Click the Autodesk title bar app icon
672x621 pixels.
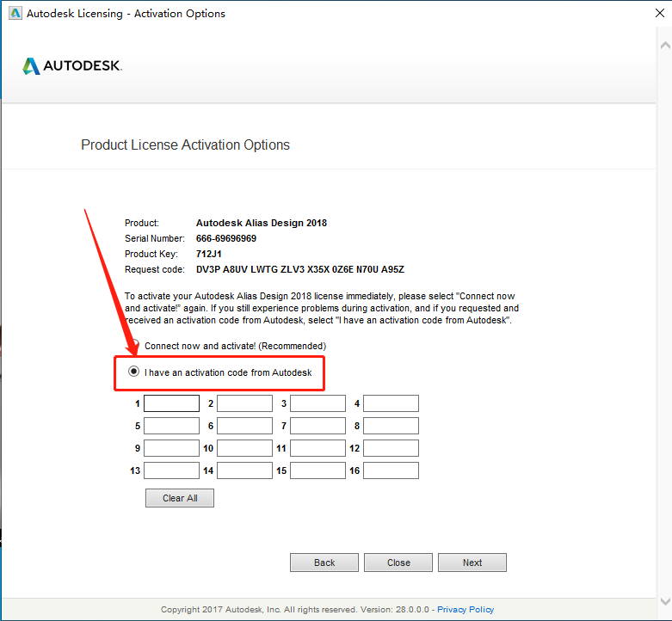tap(15, 13)
